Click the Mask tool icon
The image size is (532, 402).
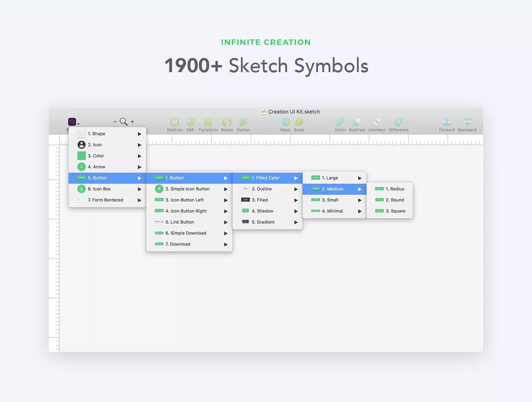(x=285, y=122)
